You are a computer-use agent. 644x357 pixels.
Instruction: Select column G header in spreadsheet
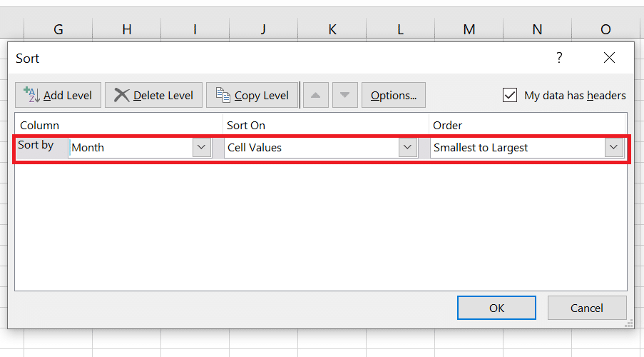pos(58,29)
